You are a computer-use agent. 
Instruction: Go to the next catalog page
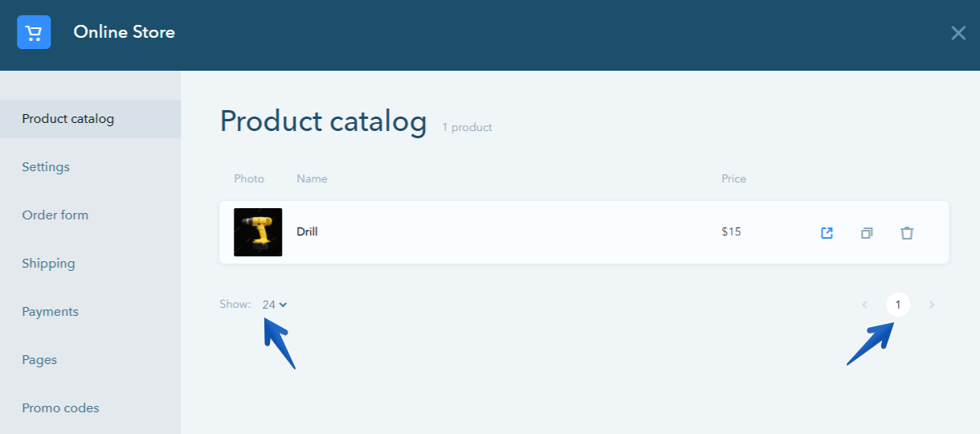(x=932, y=305)
